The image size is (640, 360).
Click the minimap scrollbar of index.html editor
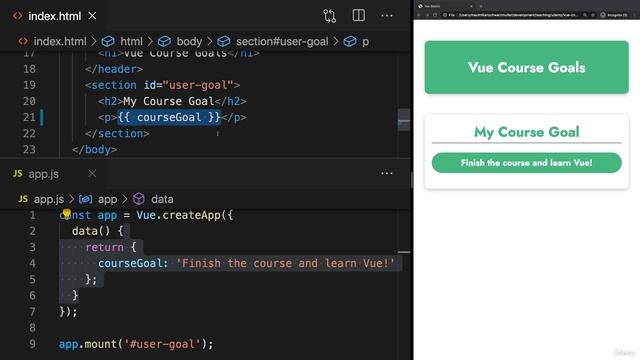[x=404, y=120]
